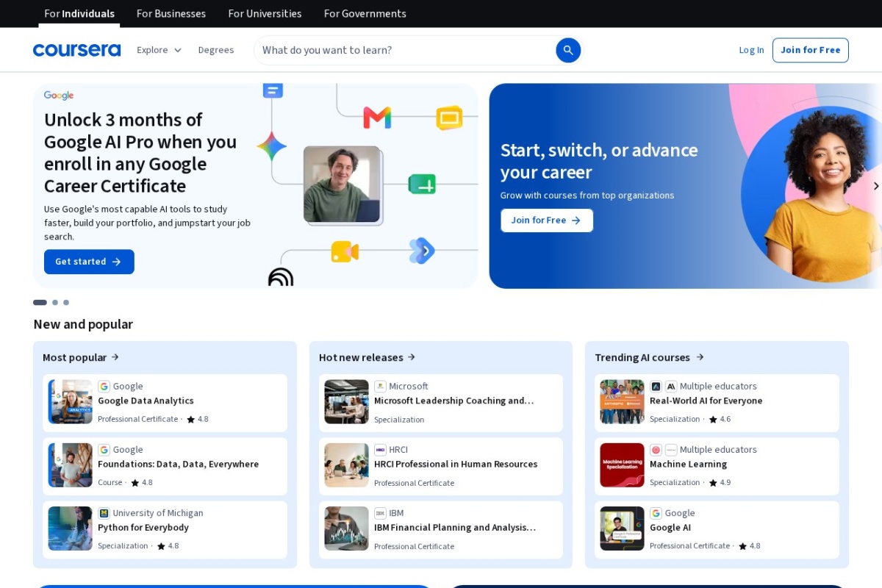Advance the banner carousel with the right arrow
Screen dimensions: 882x588
click(875, 186)
